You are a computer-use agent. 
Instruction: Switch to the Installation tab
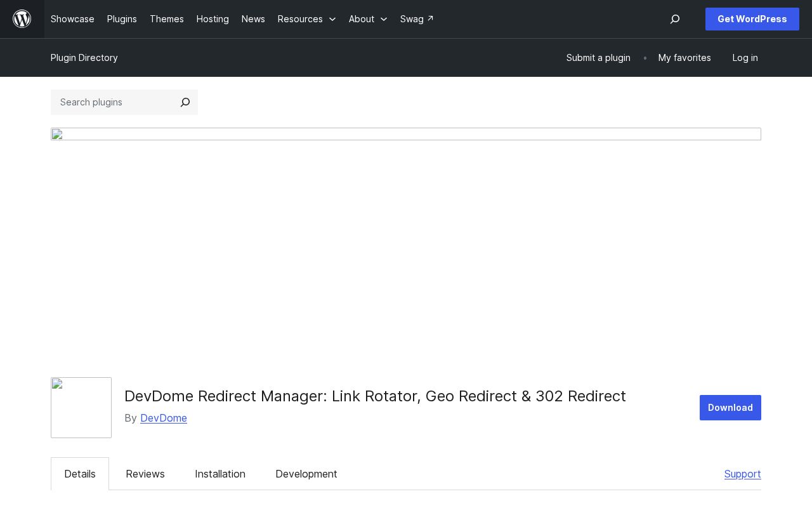coord(220,474)
